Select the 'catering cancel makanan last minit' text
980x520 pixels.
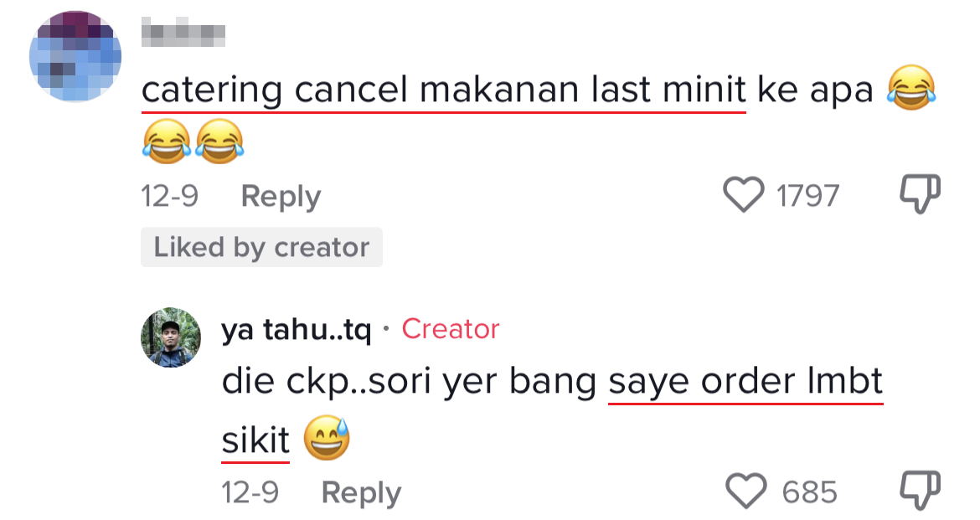[443, 90]
